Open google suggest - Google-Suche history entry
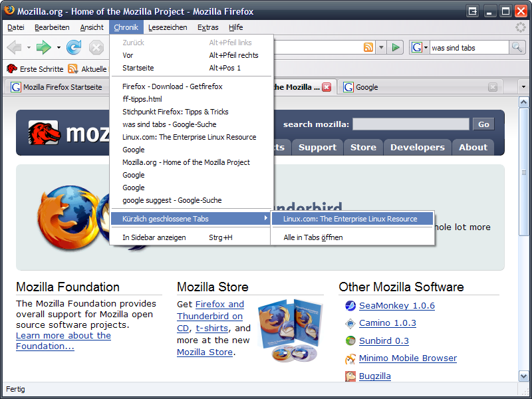 coord(192,200)
